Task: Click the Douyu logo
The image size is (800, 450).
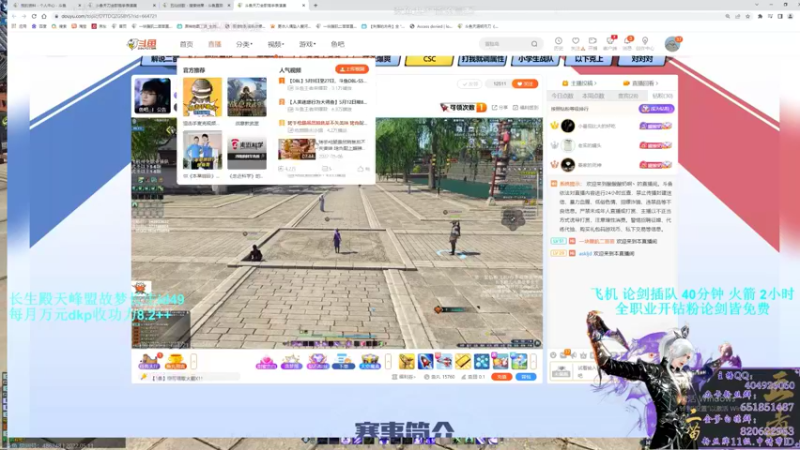Action: pos(142,44)
